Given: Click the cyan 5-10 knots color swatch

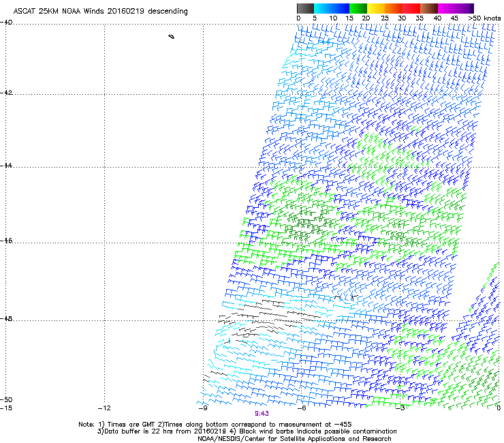Looking at the screenshot, I should [x=323, y=8].
